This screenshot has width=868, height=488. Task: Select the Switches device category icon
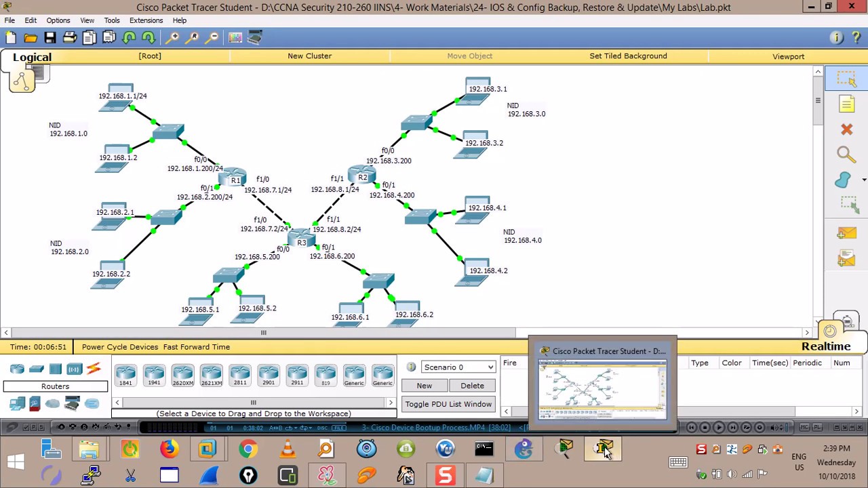[37, 369]
